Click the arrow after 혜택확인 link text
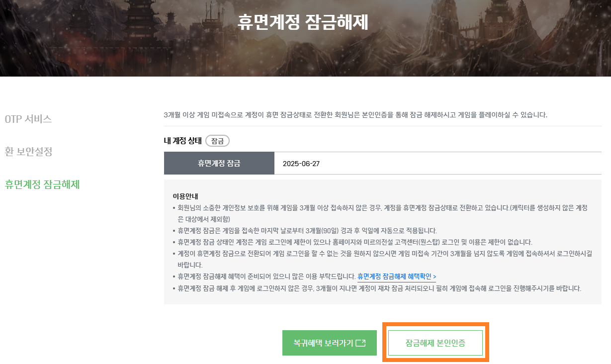 435,276
